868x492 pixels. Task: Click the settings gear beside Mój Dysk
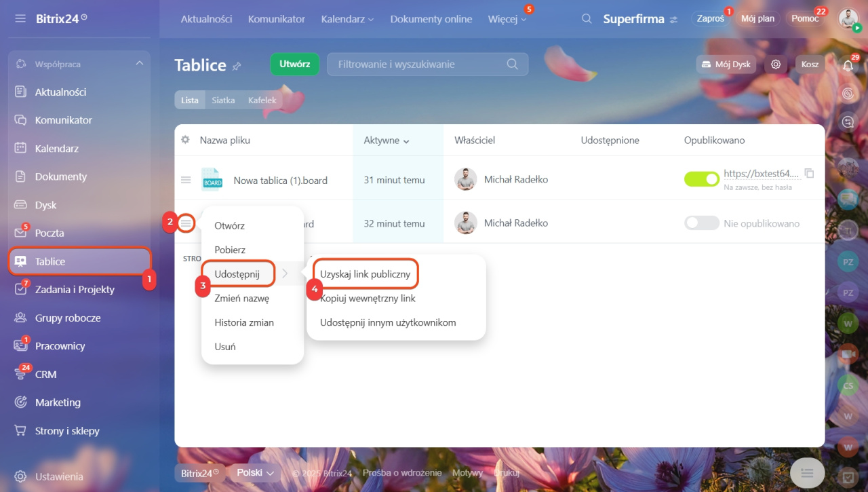(776, 64)
